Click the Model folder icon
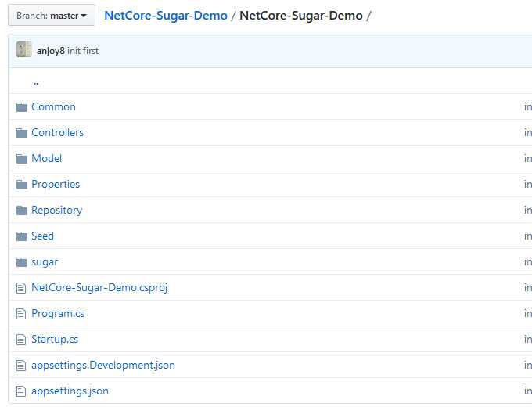Screen dimensions: 532x407 point(22,159)
